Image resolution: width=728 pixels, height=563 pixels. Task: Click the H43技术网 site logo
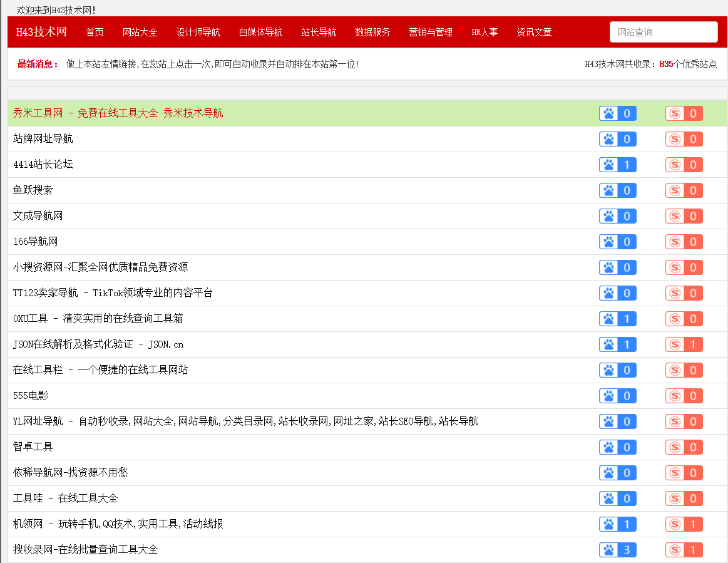pyautogui.click(x=41, y=32)
